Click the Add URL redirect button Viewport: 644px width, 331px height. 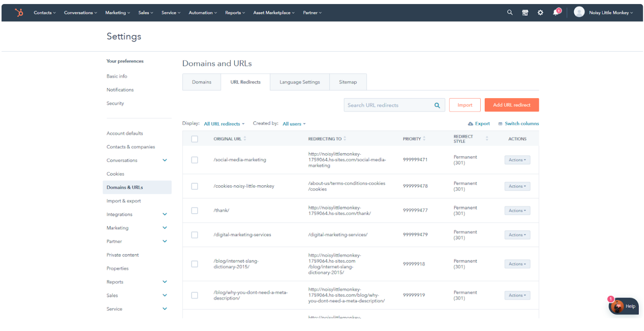(511, 105)
